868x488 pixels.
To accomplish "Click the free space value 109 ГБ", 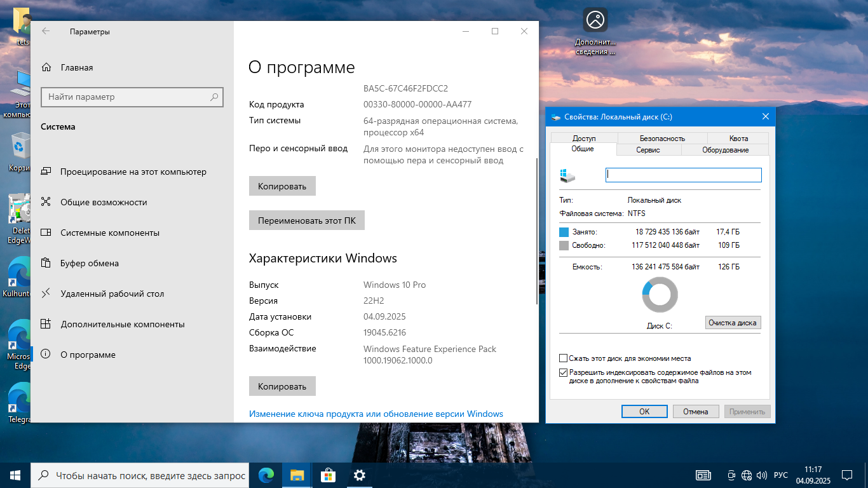I will pyautogui.click(x=729, y=245).
